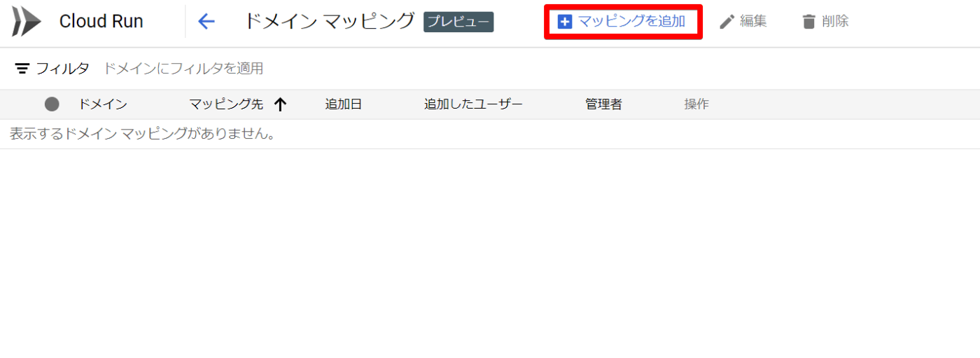Click マッピングを追加 button

(622, 22)
